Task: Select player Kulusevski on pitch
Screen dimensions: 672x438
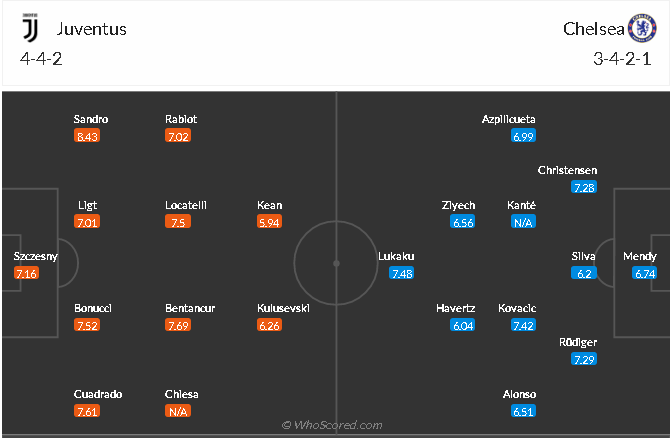Action: (283, 308)
